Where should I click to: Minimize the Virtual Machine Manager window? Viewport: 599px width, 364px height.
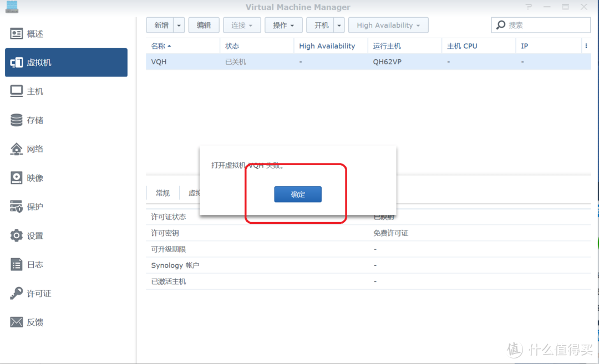pos(547,7)
